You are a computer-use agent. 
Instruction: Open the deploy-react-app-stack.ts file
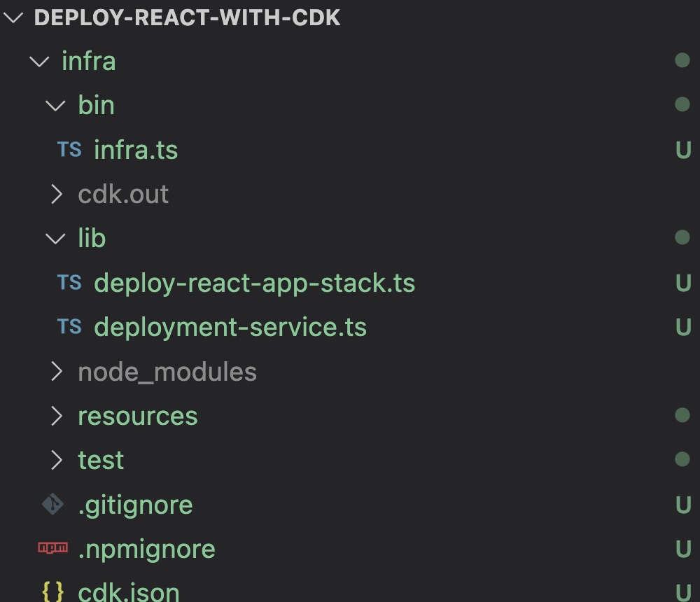[255, 283]
